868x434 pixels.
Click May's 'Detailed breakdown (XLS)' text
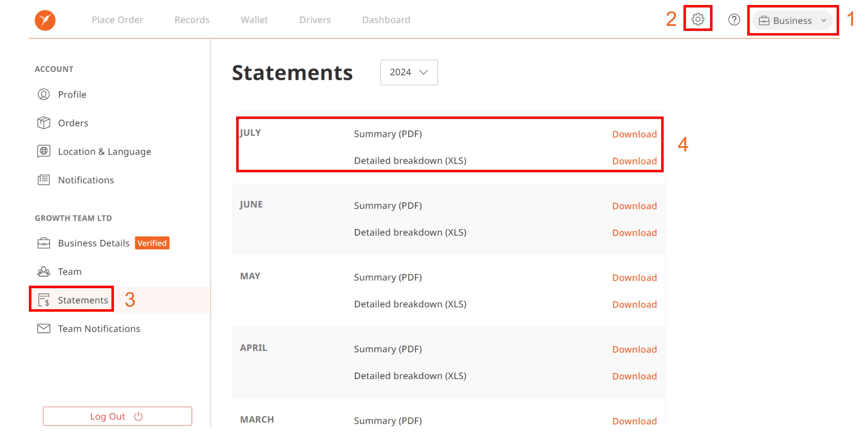pos(410,304)
